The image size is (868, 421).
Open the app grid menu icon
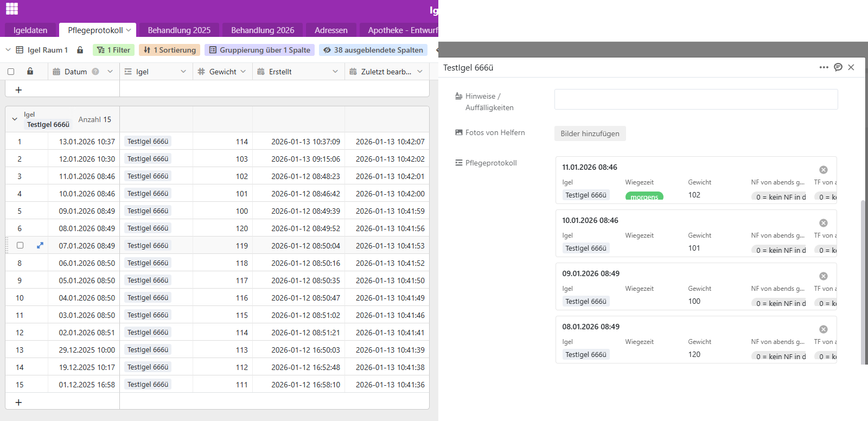12,9
